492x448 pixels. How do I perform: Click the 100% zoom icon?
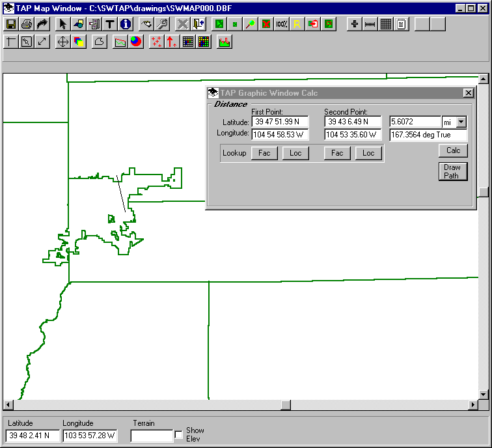(x=281, y=24)
